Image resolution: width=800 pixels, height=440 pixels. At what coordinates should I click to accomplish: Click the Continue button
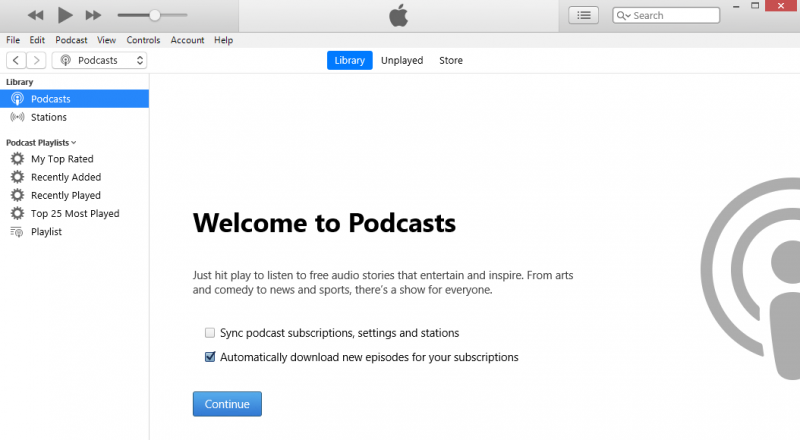click(227, 404)
